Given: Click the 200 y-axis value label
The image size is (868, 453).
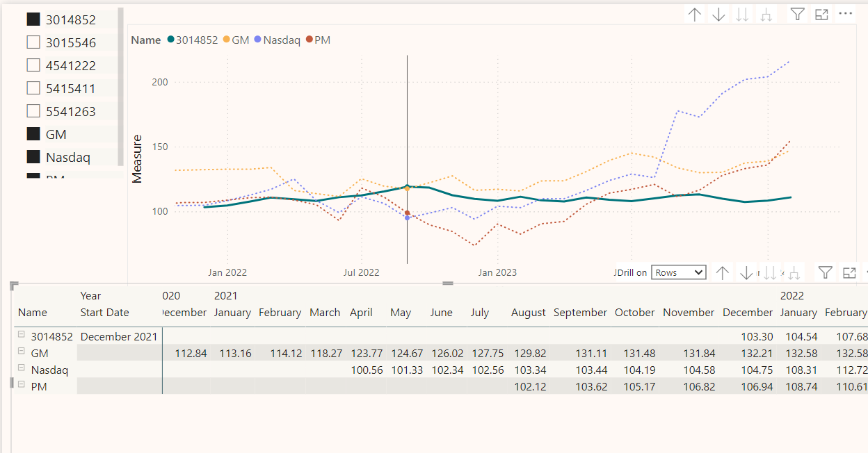Looking at the screenshot, I should click(161, 82).
